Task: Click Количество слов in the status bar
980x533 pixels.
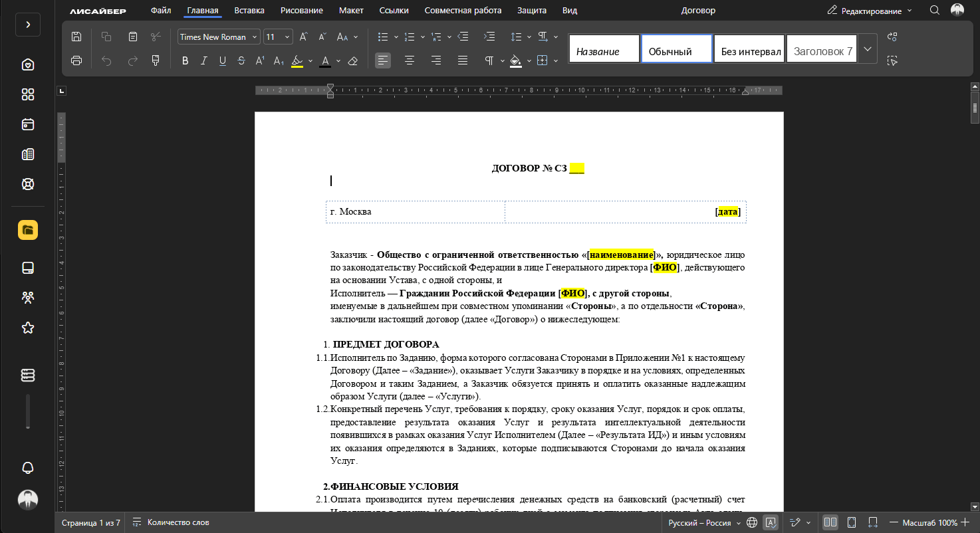Action: click(x=172, y=522)
